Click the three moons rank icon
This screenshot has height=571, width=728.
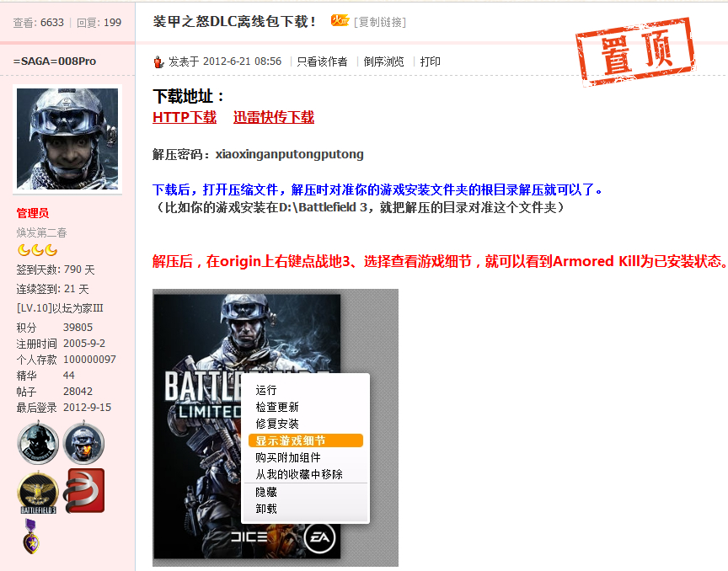[x=38, y=250]
